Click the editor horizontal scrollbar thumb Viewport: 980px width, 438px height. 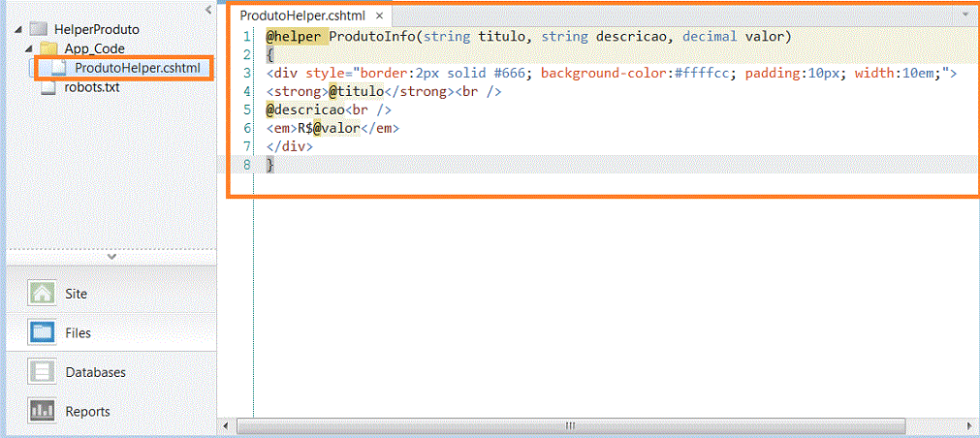570,425
